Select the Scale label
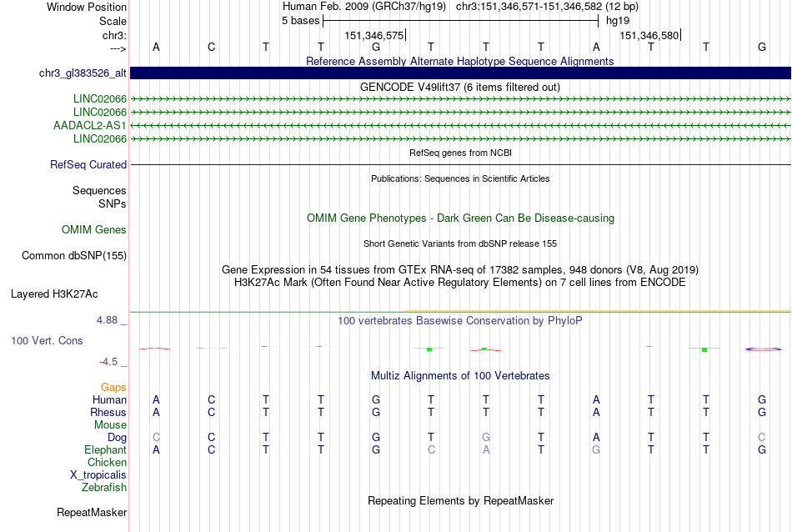 coord(113,21)
